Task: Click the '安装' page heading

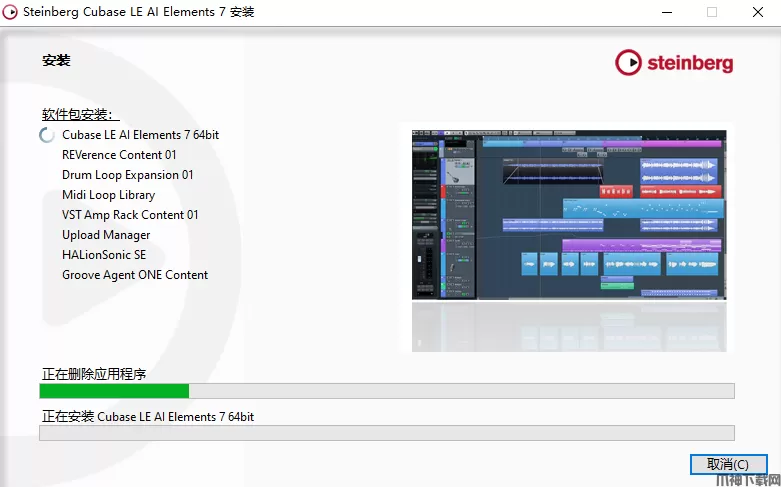Action: click(56, 60)
